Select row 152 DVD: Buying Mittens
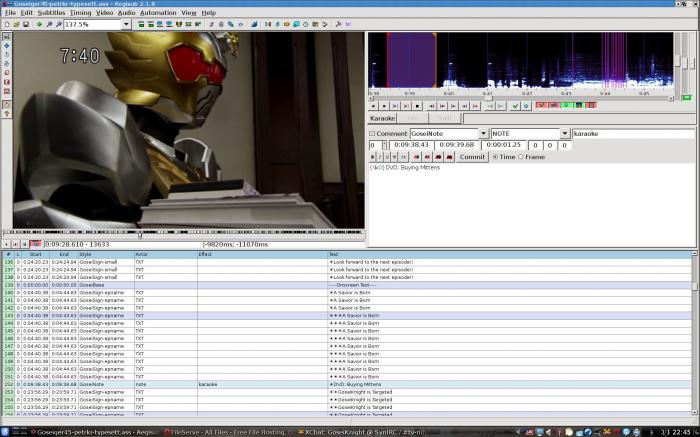 [348, 384]
